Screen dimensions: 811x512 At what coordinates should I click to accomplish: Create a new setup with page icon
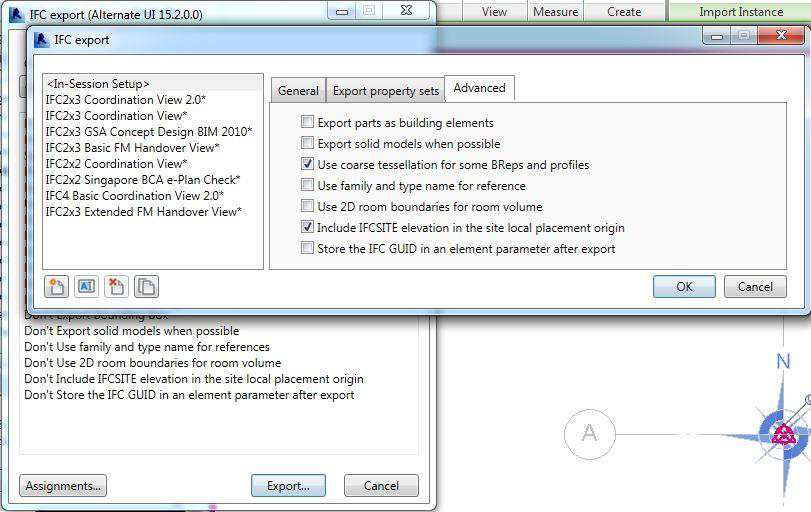[x=56, y=287]
